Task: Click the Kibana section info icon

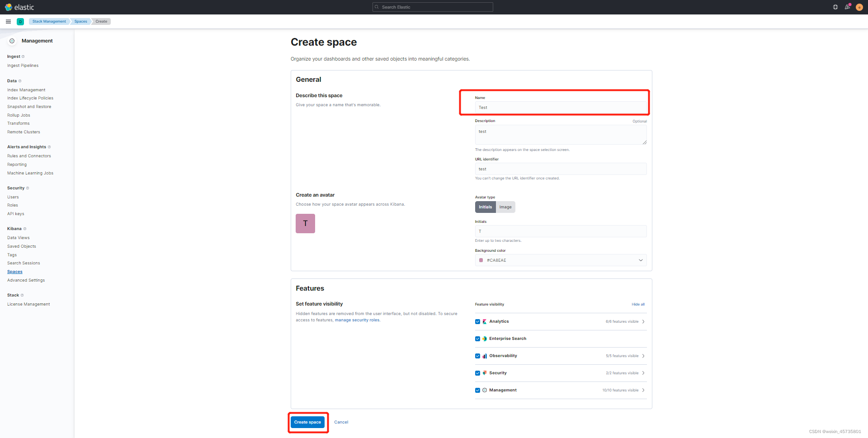Action: coord(25,229)
